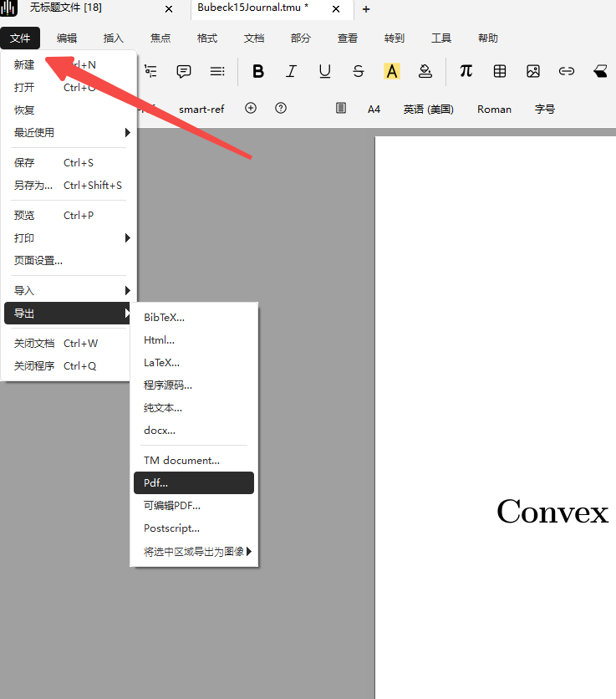The image size is (616, 699).
Task: Click the yellow highlight color button
Action: (392, 72)
